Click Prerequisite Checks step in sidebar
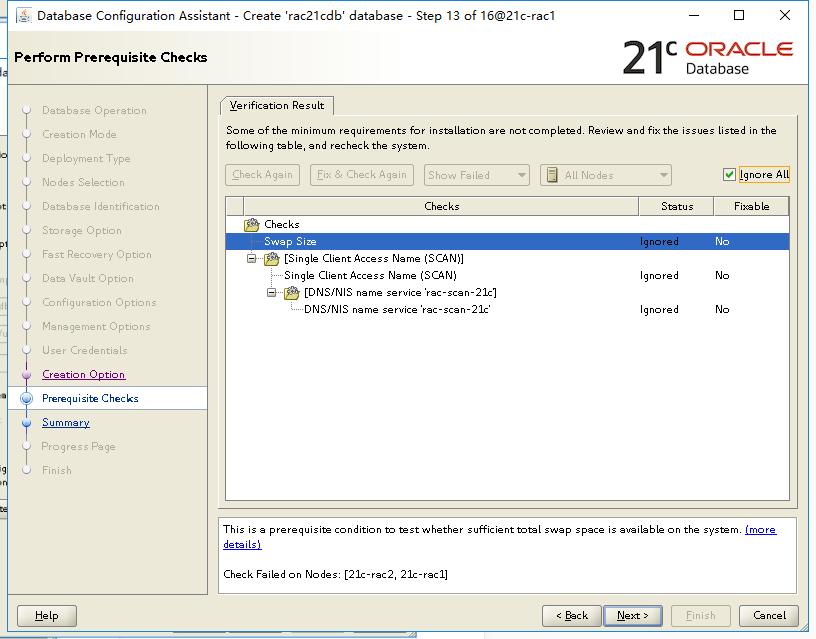The width and height of the screenshot is (816, 639). [90, 399]
